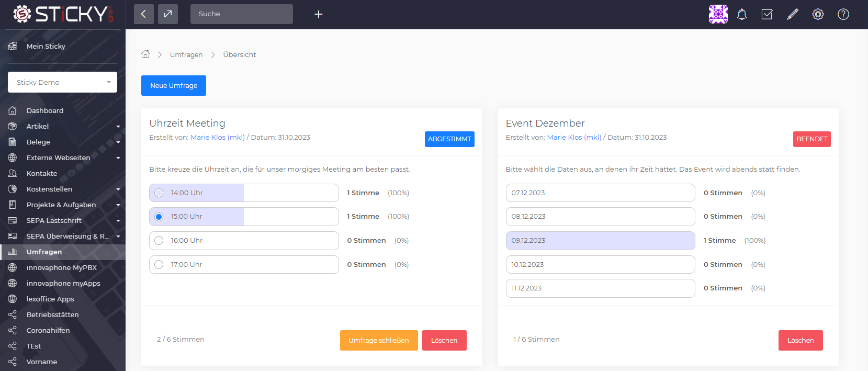Click the Neue Umfrage button
This screenshot has width=868, height=371.
(174, 85)
